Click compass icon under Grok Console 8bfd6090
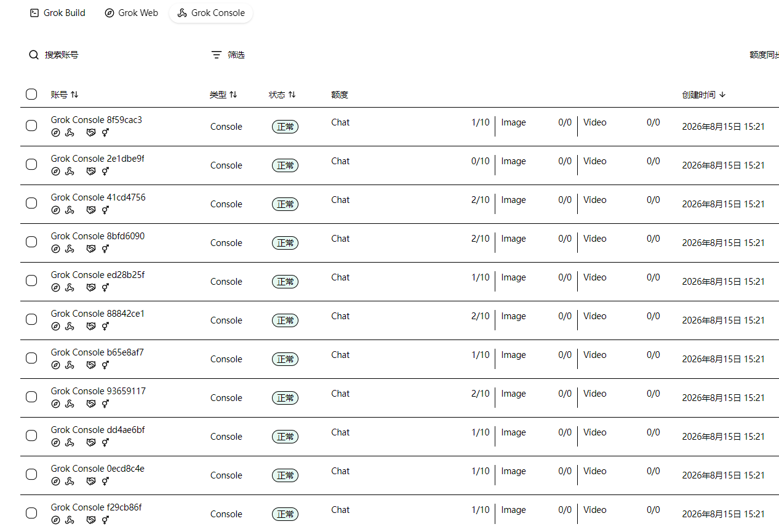The width and height of the screenshot is (779, 532). click(55, 249)
